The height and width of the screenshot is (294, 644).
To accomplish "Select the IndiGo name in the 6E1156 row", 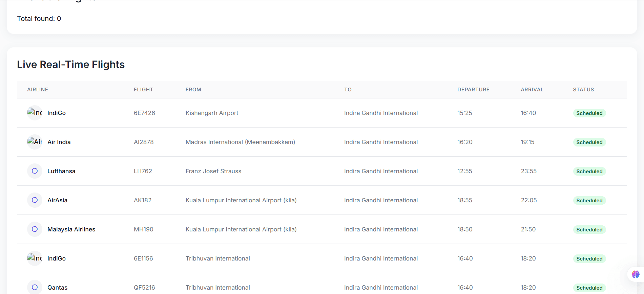I will (57, 258).
